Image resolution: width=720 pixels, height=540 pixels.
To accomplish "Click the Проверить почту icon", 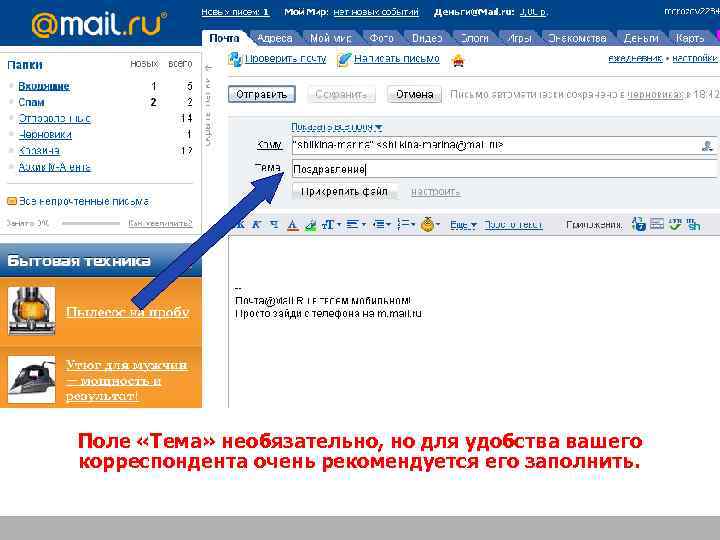I will click(x=235, y=59).
